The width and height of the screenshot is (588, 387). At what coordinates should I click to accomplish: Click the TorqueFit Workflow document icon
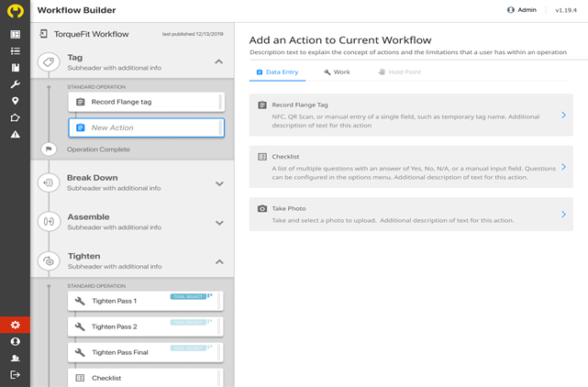click(x=43, y=34)
